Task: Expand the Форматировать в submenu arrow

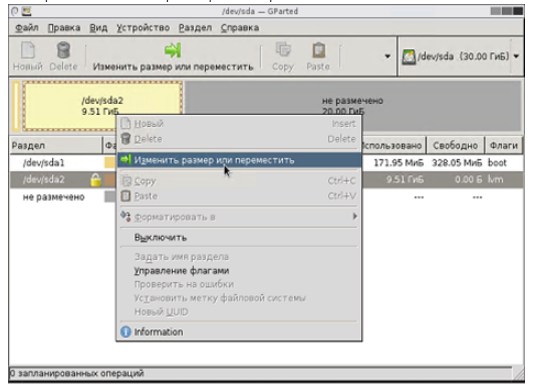Action: pyautogui.click(x=355, y=216)
